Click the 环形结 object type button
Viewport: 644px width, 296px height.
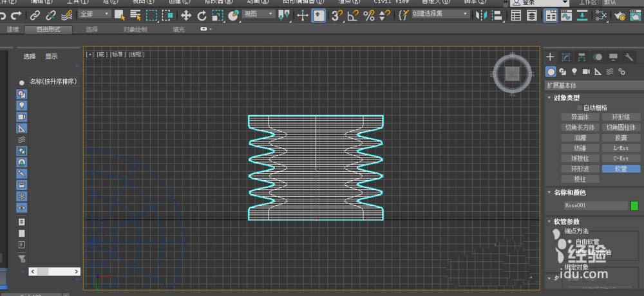(620, 117)
